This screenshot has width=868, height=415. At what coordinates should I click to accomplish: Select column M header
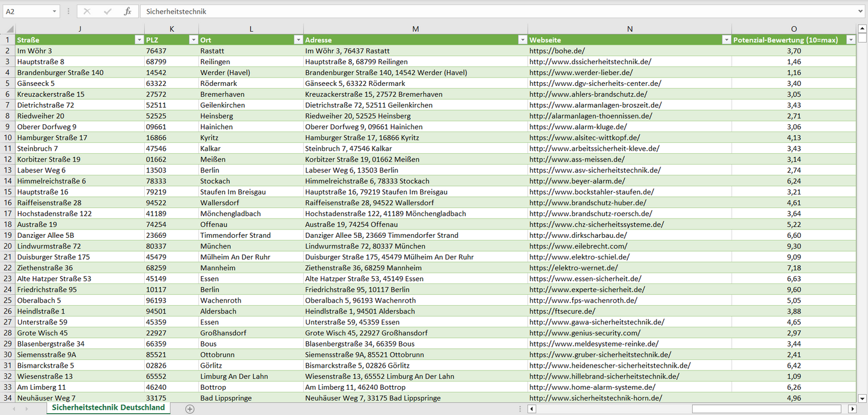[x=415, y=29]
